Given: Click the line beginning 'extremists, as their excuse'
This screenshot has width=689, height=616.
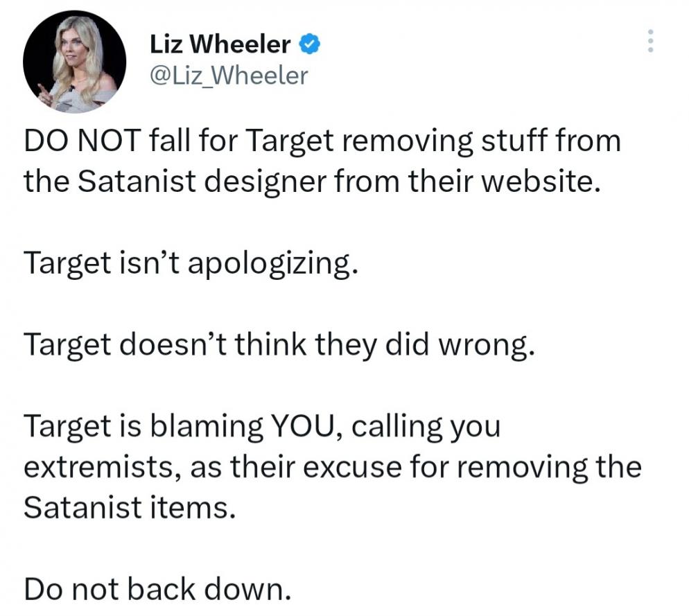Looking at the screenshot, I should pos(333,466).
